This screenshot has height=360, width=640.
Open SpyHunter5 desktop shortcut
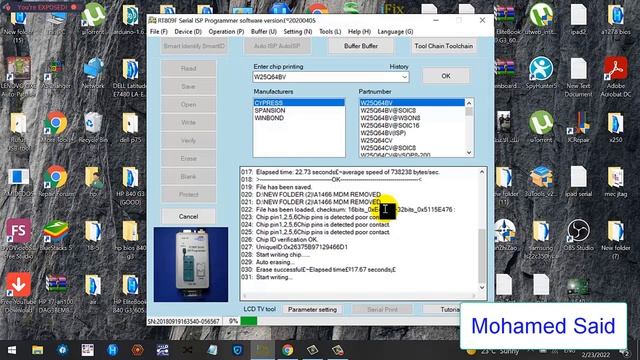click(x=541, y=73)
